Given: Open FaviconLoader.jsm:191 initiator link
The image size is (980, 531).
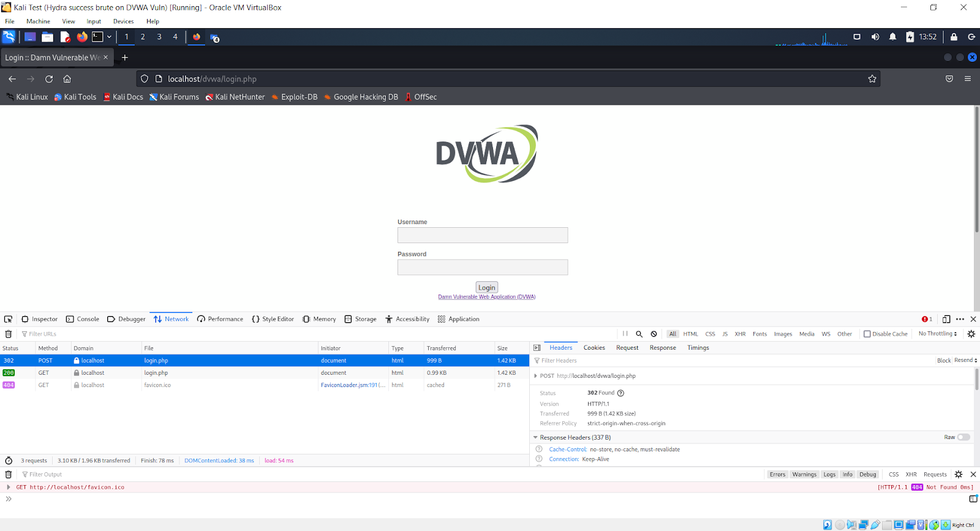Looking at the screenshot, I should (x=353, y=385).
